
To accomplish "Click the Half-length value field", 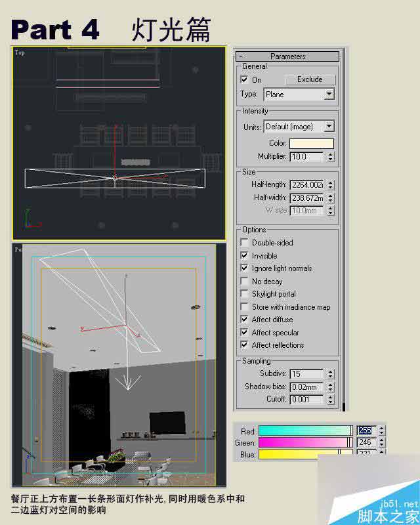I will (x=306, y=185).
